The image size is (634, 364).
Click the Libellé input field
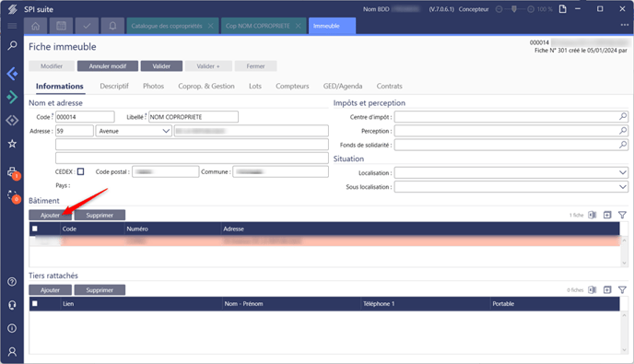click(194, 117)
